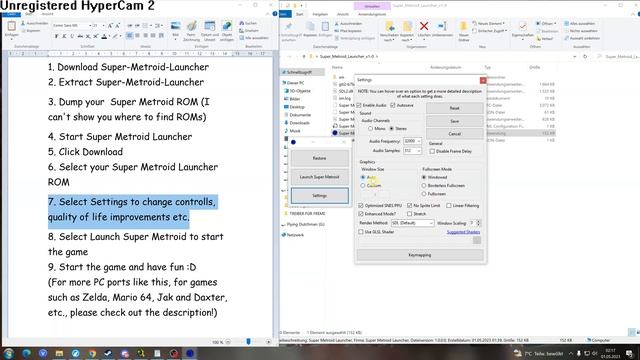This screenshot has width=640, height=360.
Task: Toggle Bold formatting in WordPad
Action: coord(56,36)
